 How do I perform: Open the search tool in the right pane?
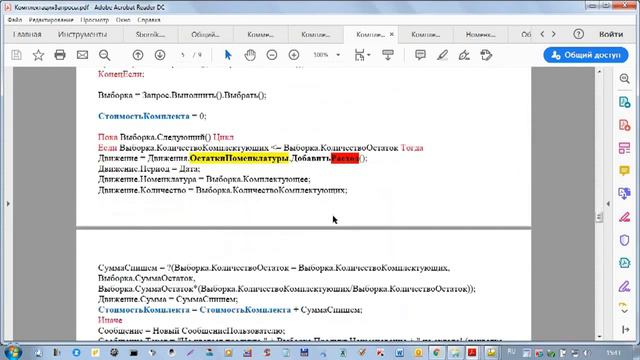[x=624, y=79]
